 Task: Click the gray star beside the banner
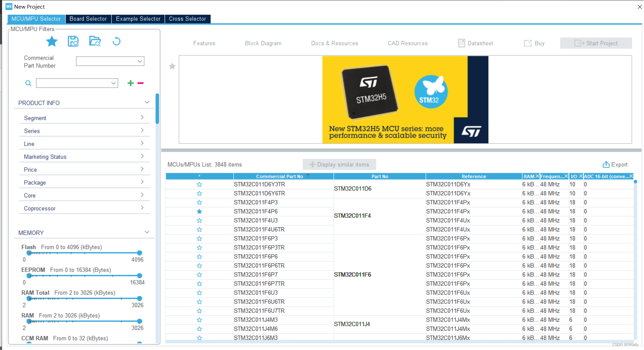click(172, 66)
